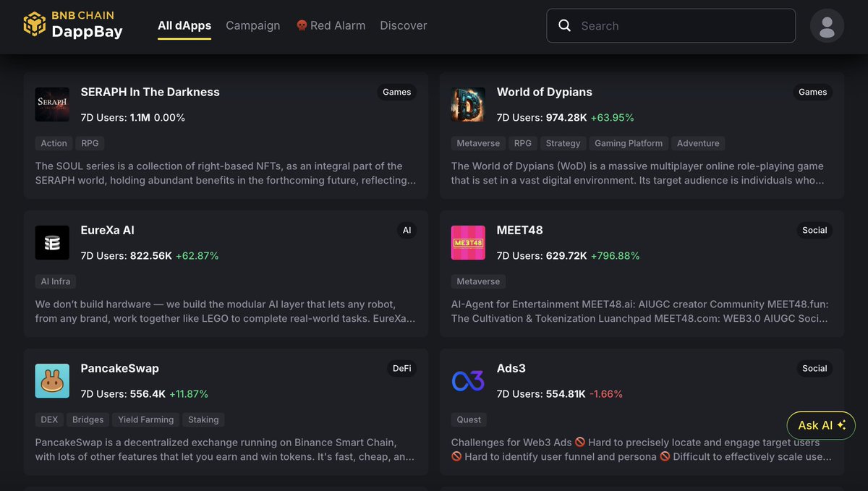
Task: Type in the Search input field
Action: [x=680, y=26]
